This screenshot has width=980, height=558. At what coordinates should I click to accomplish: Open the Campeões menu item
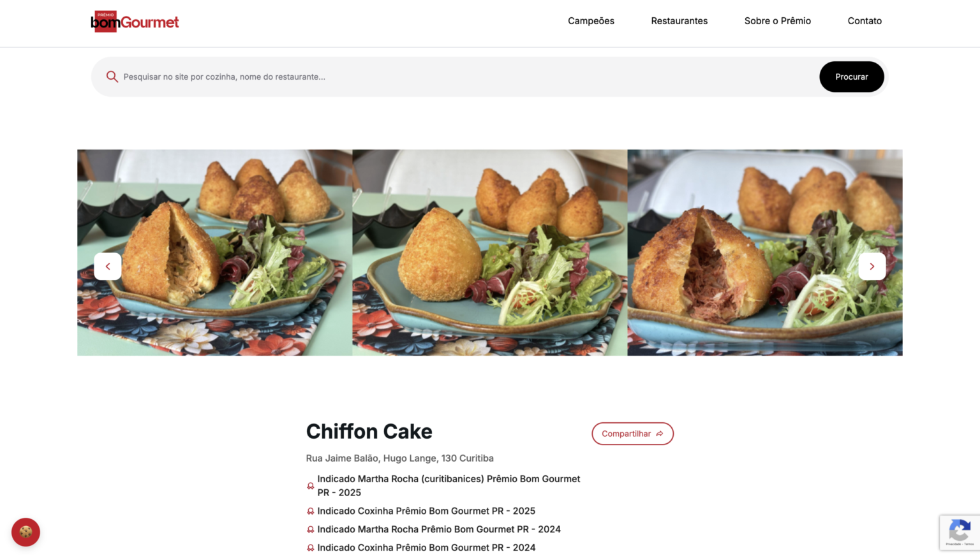point(591,21)
